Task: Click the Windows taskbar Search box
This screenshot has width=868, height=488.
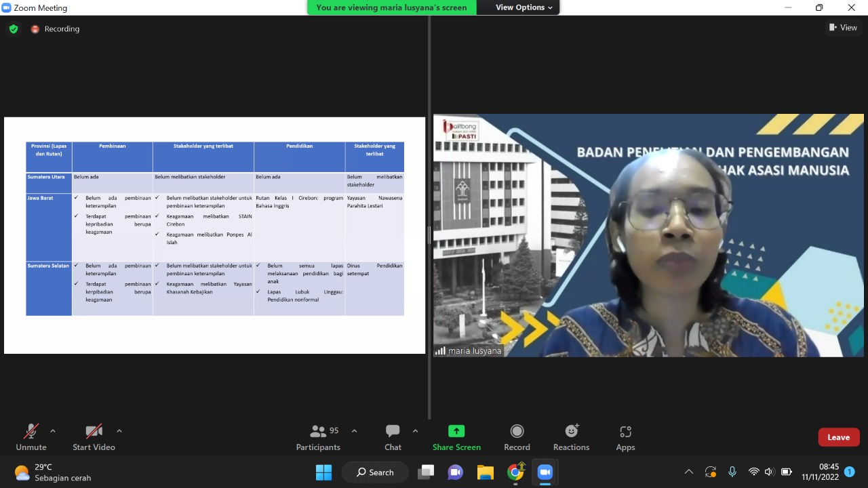Action: click(375, 472)
